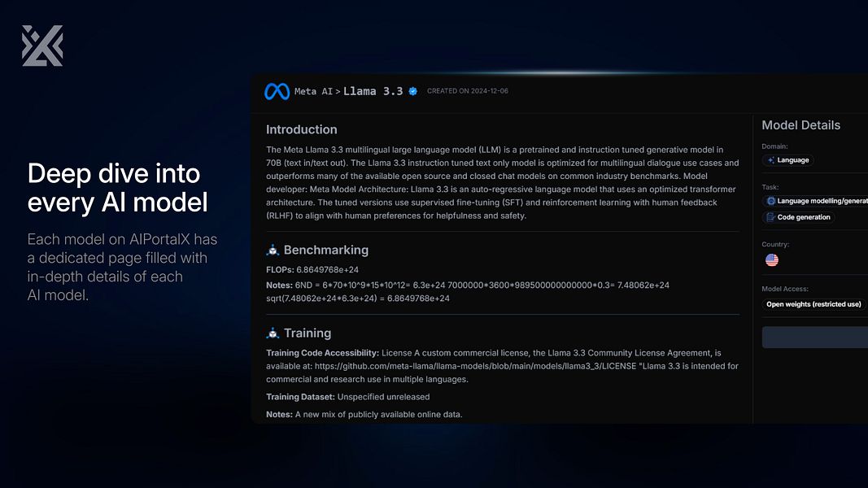Click the Language modelling task icon
The width and height of the screenshot is (868, 488).
(x=770, y=202)
